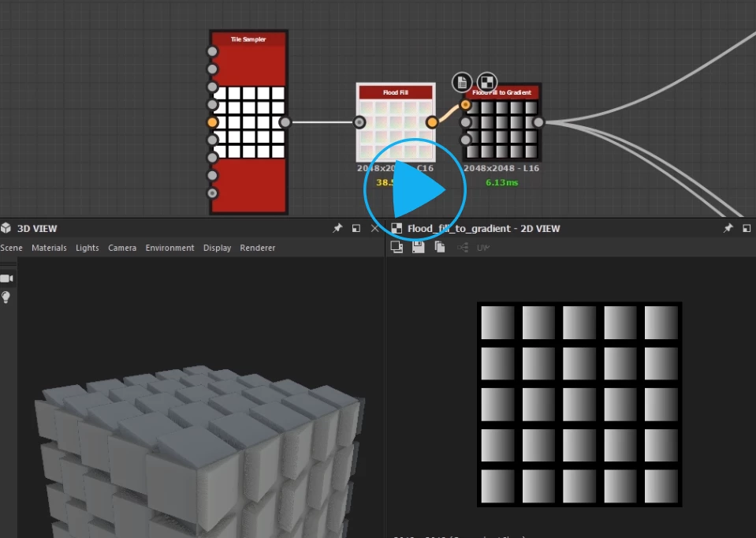Pin the 3D VIEW panel
The width and height of the screenshot is (756, 538).
(337, 228)
